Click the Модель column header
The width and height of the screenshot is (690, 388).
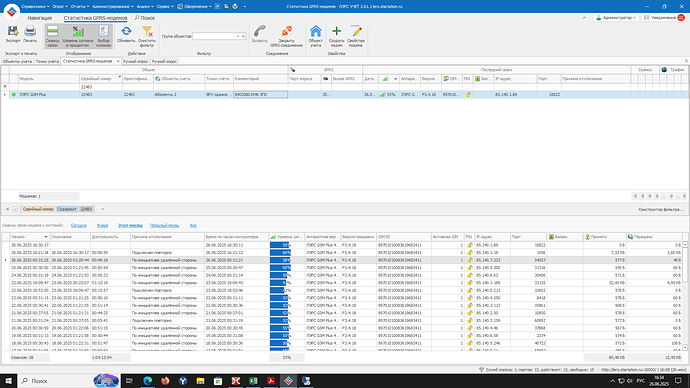click(48, 79)
